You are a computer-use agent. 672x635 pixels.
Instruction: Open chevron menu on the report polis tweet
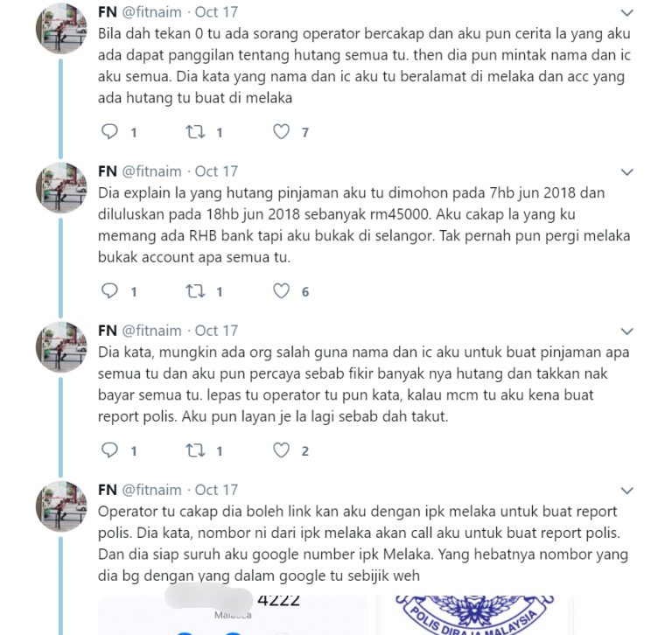coord(627,331)
